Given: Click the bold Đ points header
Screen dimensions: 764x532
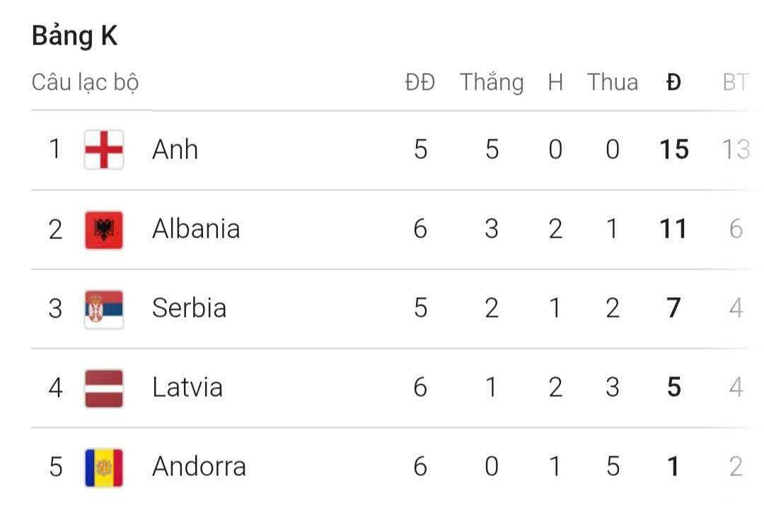Looking at the screenshot, I should pos(673,83).
